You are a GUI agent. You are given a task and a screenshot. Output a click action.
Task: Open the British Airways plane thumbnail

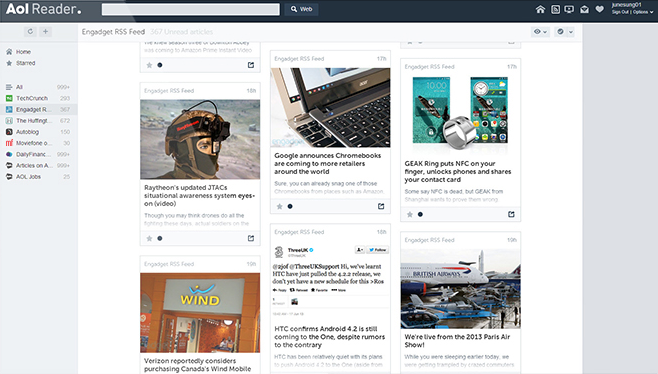click(460, 289)
